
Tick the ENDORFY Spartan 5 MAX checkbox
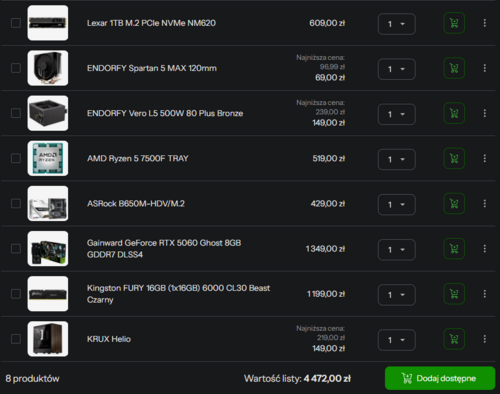pos(16,68)
